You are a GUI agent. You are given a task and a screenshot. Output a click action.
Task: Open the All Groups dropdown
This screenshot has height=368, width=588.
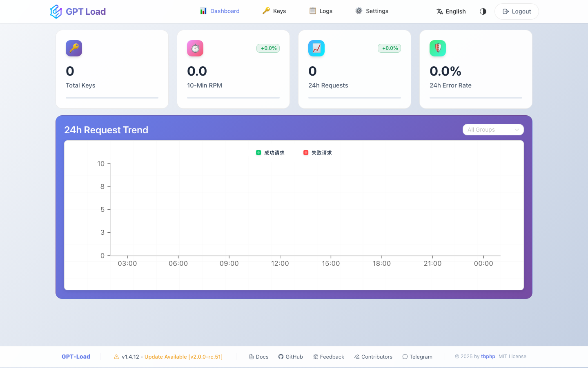[x=493, y=130]
